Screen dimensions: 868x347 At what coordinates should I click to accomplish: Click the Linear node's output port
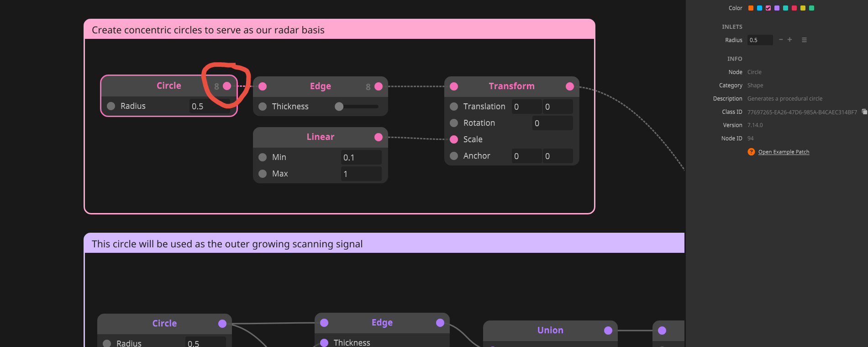coord(379,137)
